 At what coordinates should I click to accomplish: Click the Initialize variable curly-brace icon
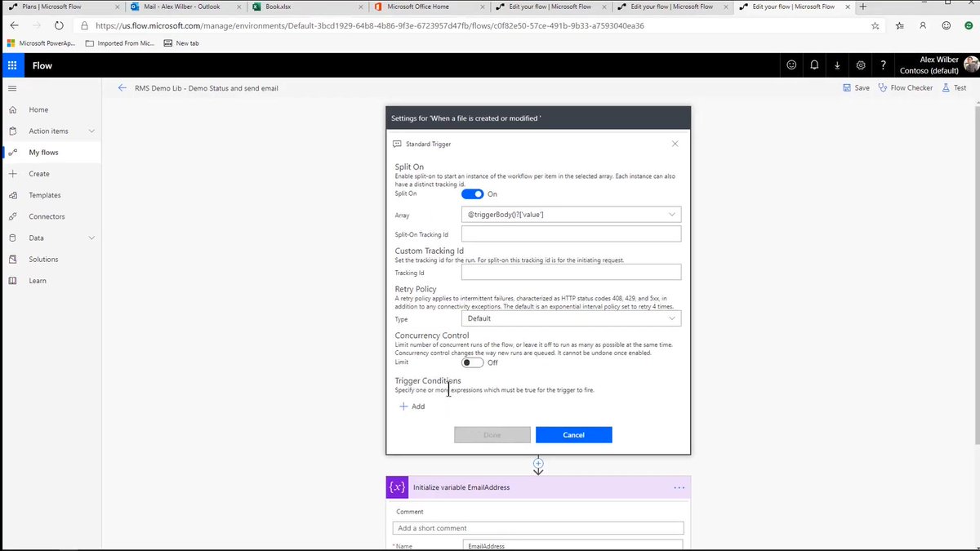397,487
